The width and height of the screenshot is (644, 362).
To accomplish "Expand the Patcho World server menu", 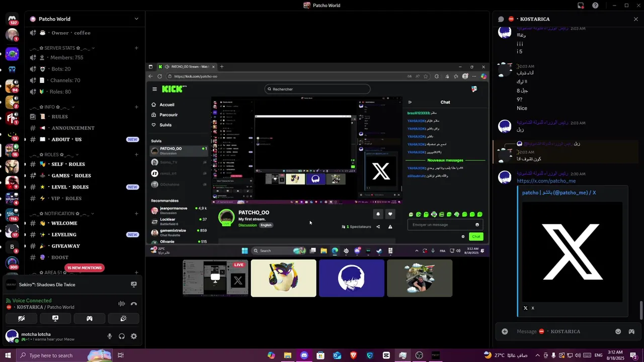I will (x=136, y=19).
